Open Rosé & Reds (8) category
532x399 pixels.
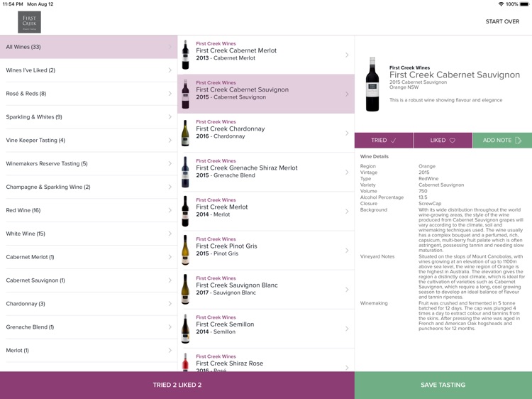[x=89, y=94]
